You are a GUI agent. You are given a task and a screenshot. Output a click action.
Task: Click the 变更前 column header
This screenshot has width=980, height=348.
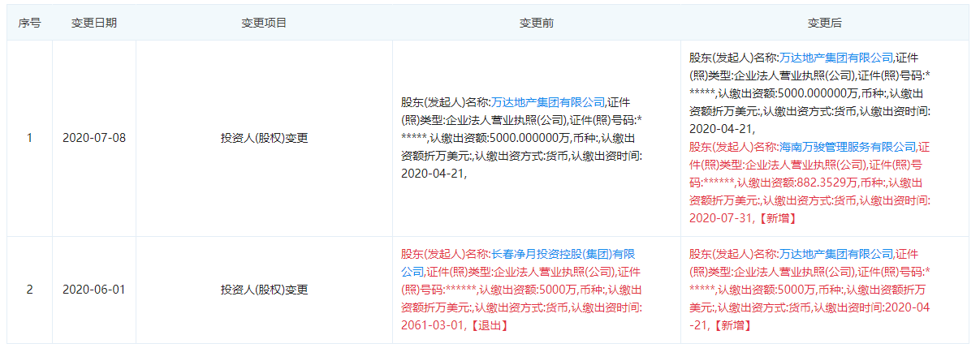tap(537, 23)
